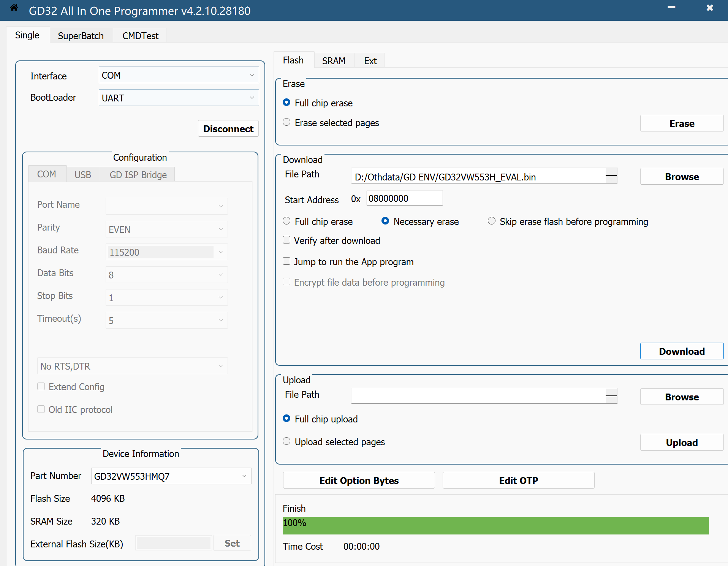The height and width of the screenshot is (566, 728).
Task: Select the USB configuration tab
Action: pyautogui.click(x=83, y=175)
